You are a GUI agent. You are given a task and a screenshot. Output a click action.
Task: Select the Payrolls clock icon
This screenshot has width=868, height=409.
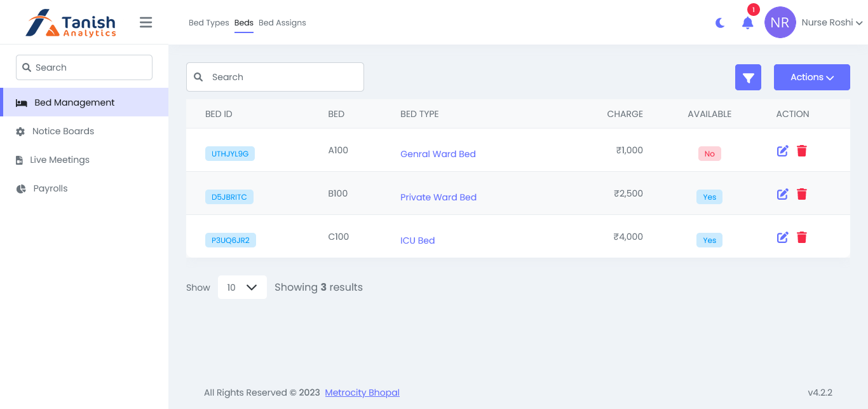click(21, 188)
